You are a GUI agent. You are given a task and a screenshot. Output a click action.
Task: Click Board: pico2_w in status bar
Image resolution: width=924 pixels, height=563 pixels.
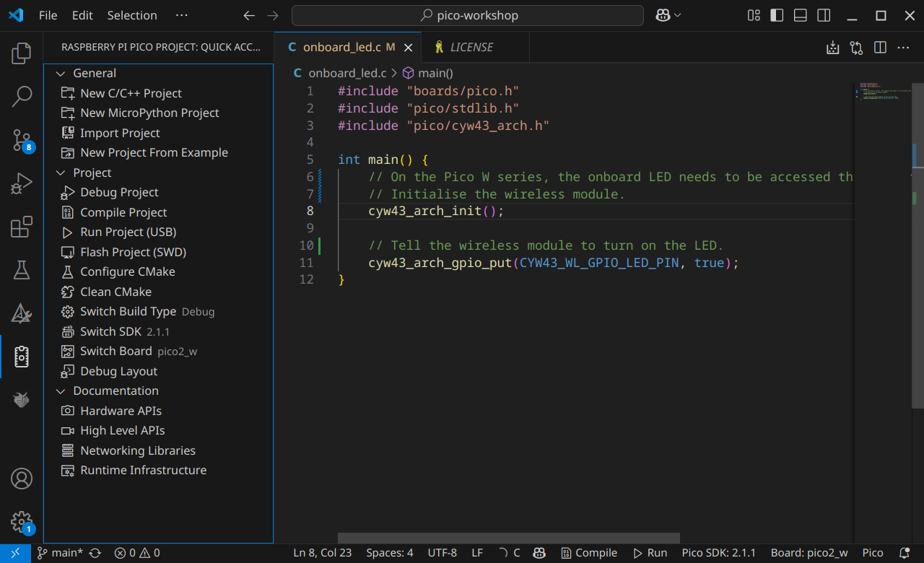pos(809,553)
